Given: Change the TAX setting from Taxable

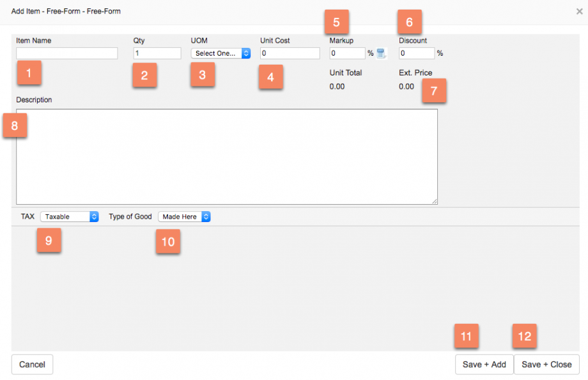Looking at the screenshot, I should tap(69, 216).
